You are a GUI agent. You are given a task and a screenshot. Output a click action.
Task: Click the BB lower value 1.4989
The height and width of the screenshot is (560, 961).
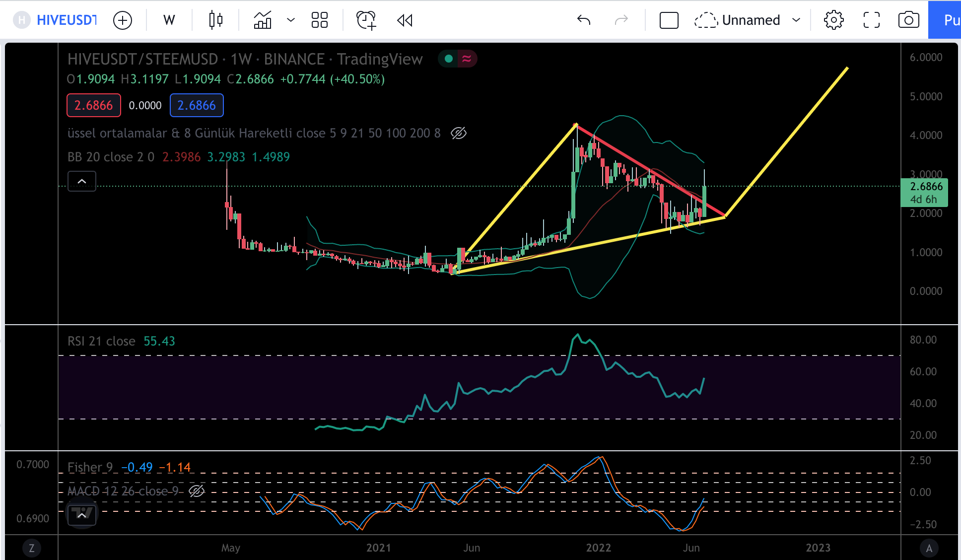(x=271, y=157)
